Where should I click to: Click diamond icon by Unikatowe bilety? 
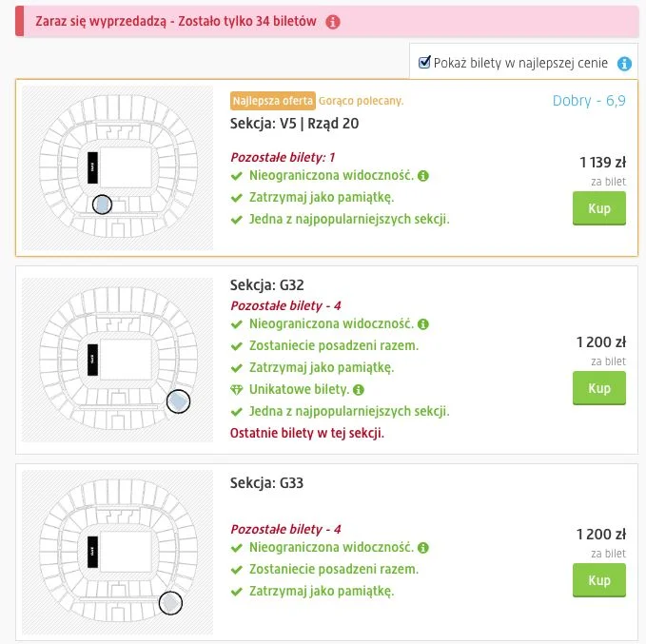[237, 390]
